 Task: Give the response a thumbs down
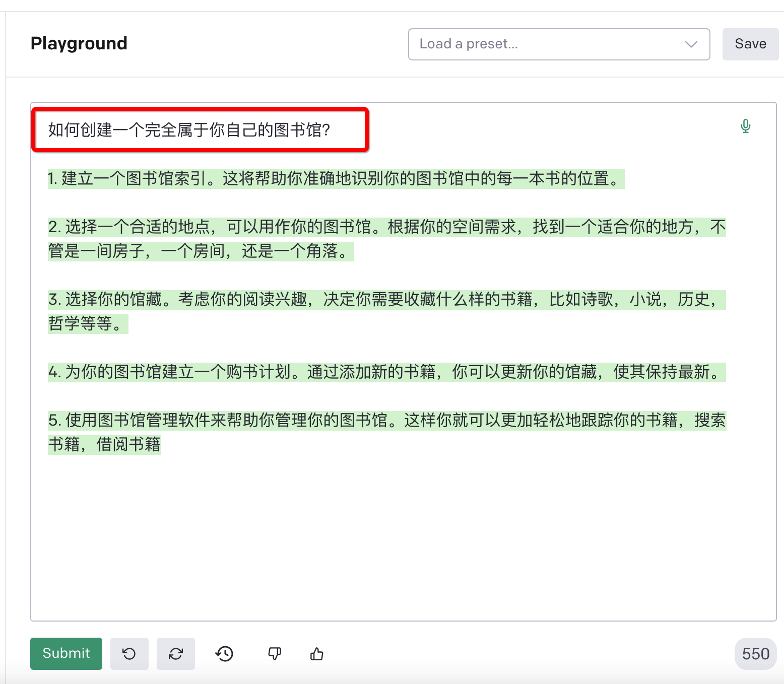pyautogui.click(x=274, y=653)
